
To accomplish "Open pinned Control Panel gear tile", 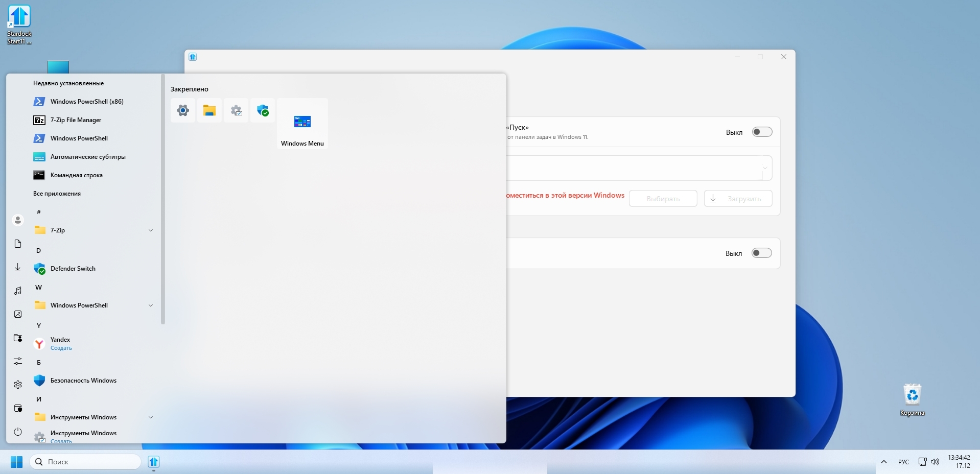I will 236,110.
